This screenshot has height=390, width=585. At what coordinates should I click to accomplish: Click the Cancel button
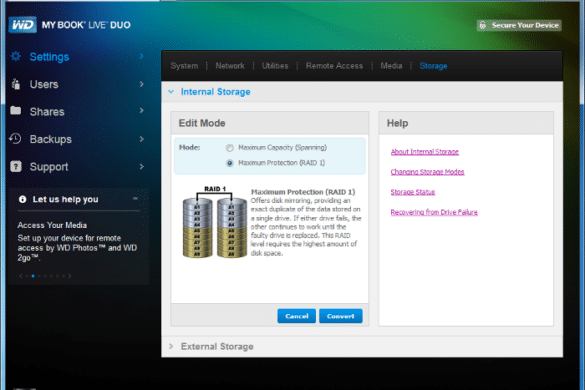(297, 316)
